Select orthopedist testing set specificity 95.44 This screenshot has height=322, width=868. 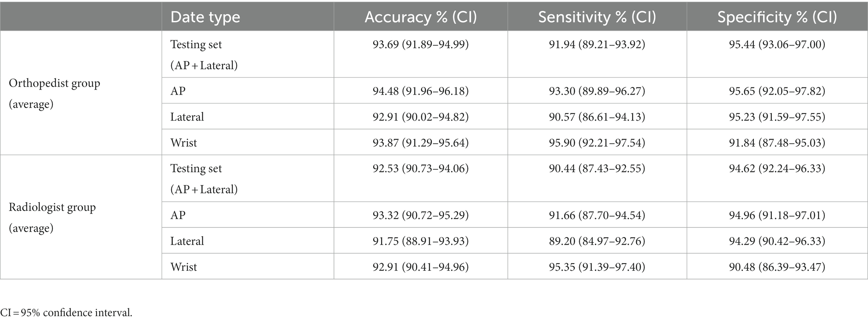777,45
